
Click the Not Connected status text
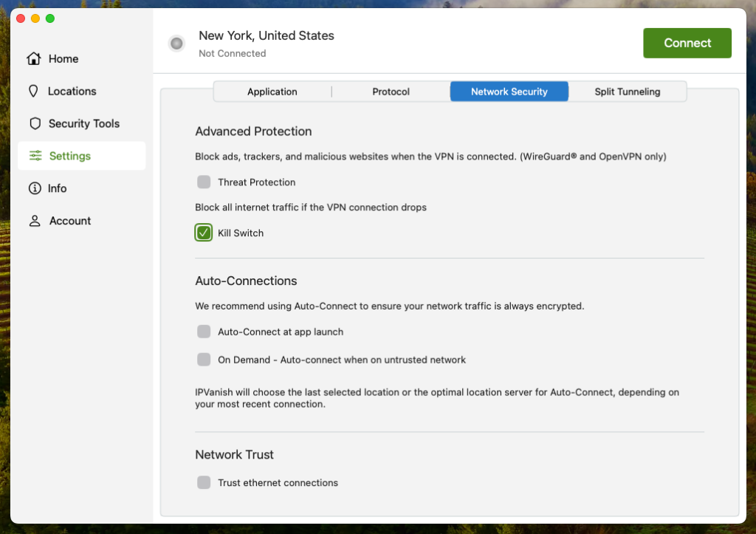point(233,53)
